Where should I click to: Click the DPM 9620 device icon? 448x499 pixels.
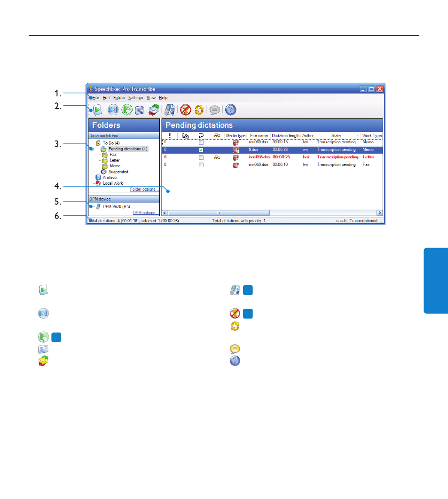tap(98, 207)
